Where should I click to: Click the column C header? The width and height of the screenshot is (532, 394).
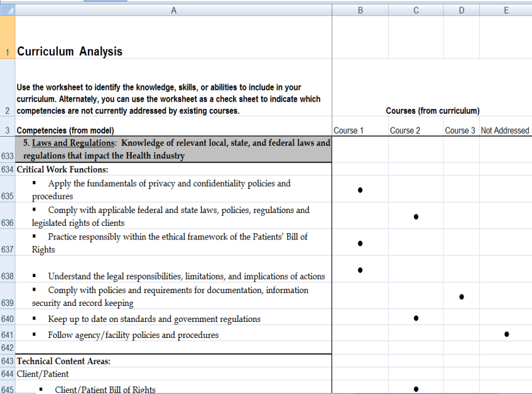(416, 10)
